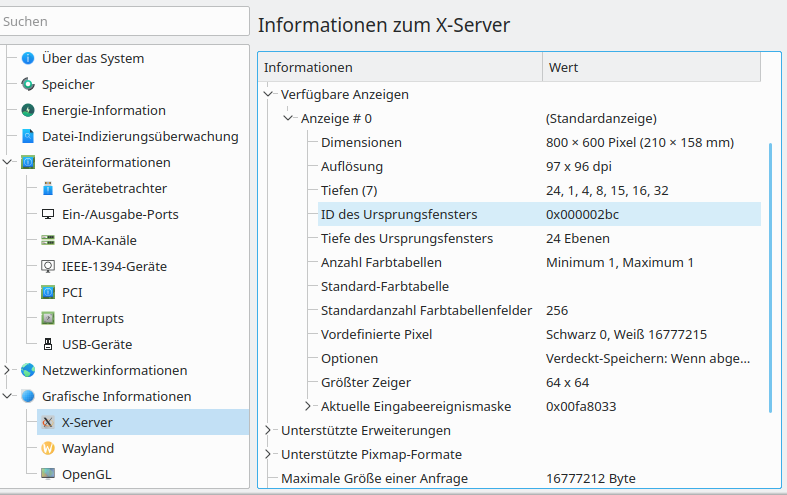Select Standardanzahl Farbtabellenfelder row
The height and width of the screenshot is (495, 787).
pyautogui.click(x=540, y=310)
